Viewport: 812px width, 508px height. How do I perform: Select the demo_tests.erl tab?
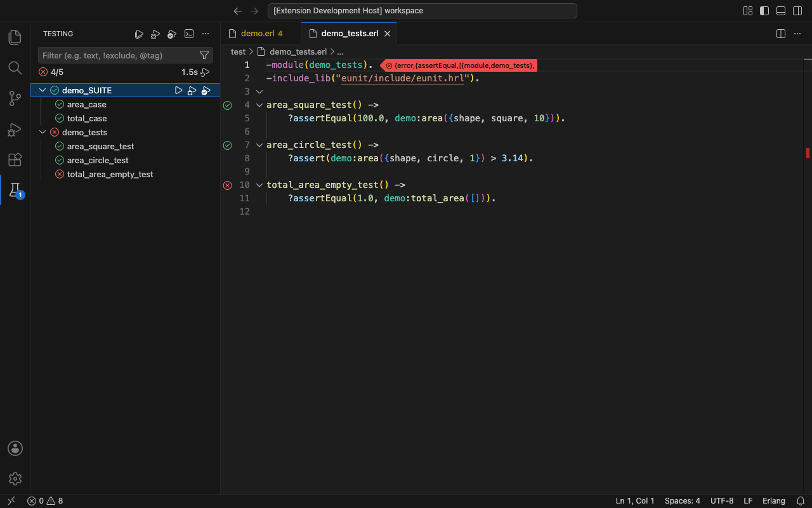pos(350,34)
